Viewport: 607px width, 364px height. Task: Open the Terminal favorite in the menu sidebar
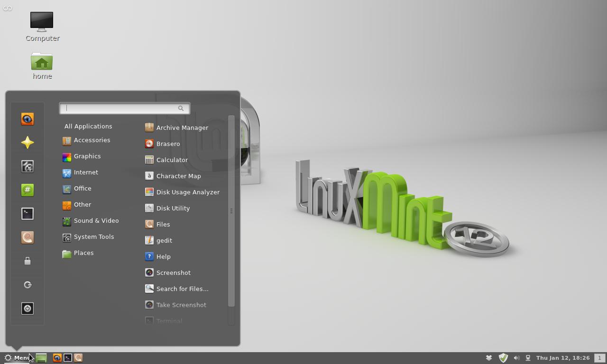pyautogui.click(x=28, y=214)
